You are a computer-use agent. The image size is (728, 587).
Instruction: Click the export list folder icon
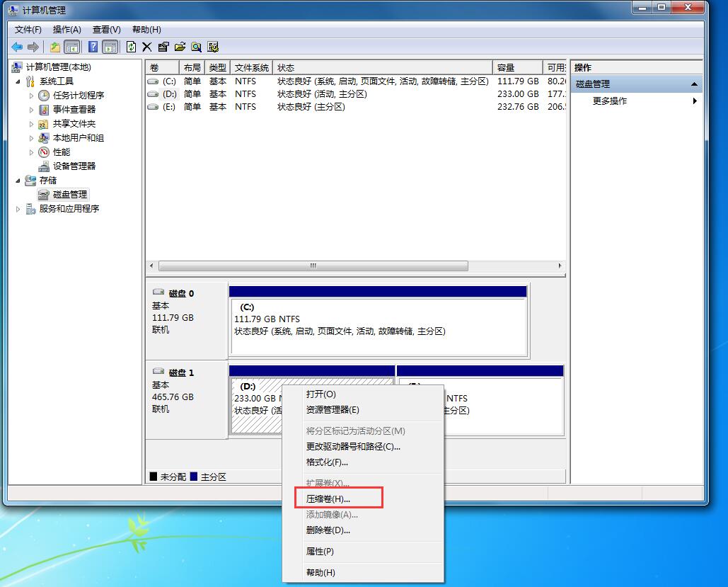point(179,47)
